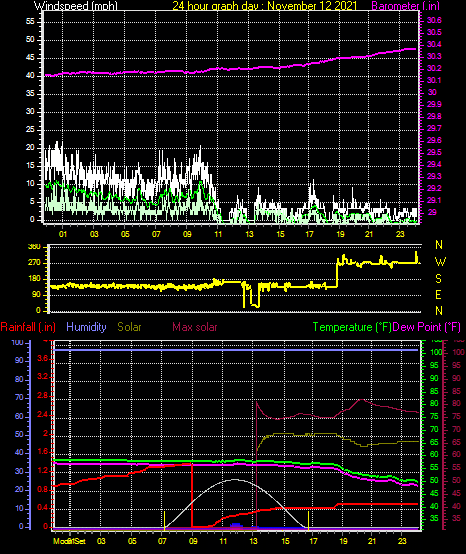This screenshot has height=554, width=466.
Task: Click the yellow sunrise marker line
Action: (x=165, y=520)
